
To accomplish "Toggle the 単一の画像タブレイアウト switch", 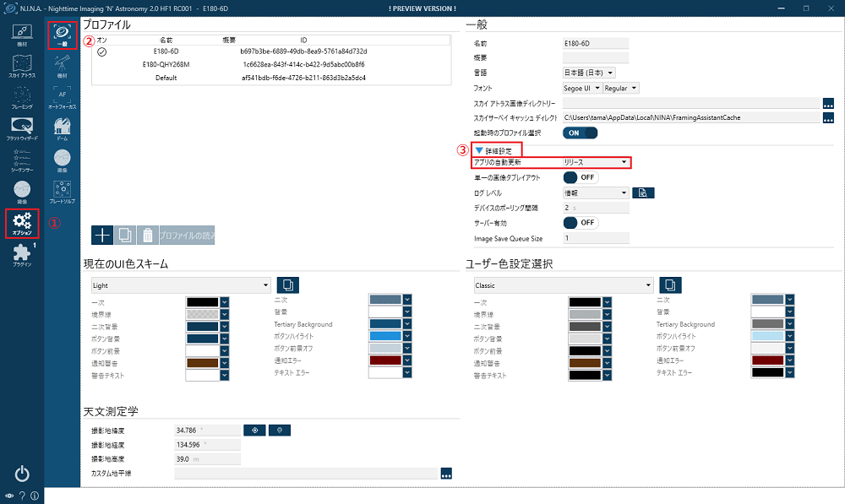I will pos(581,177).
